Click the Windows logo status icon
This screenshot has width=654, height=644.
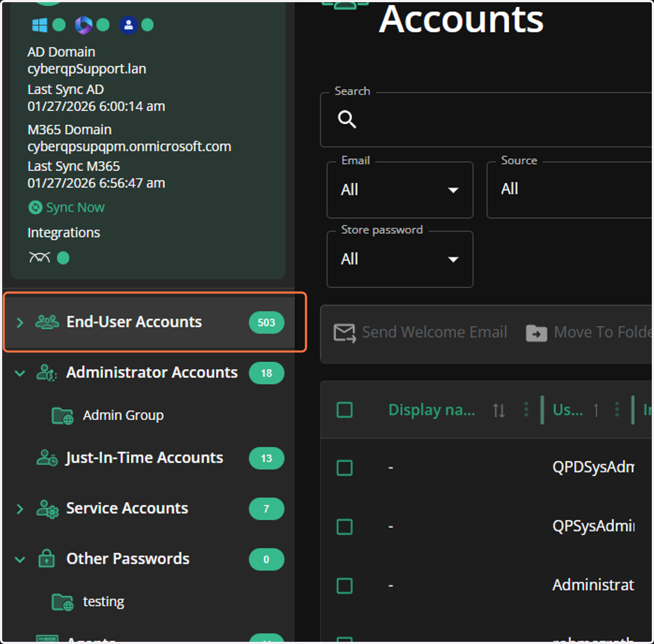click(x=40, y=25)
